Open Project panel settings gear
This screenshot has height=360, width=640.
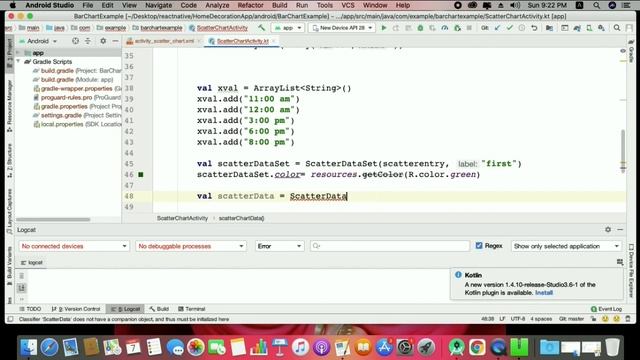point(103,41)
